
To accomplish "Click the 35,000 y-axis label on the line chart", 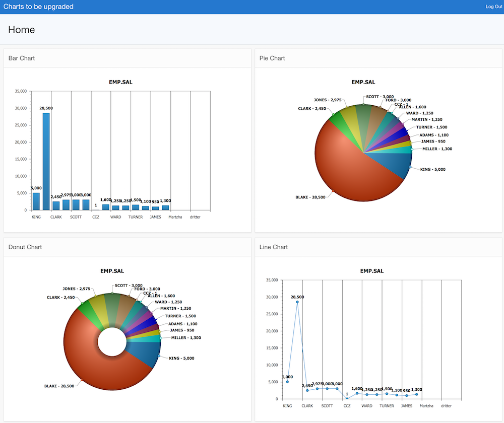I will [272, 280].
